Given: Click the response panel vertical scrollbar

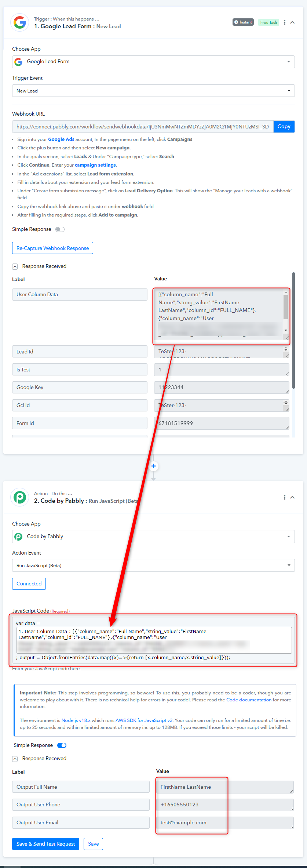Looking at the screenshot, I should click(x=293, y=330).
